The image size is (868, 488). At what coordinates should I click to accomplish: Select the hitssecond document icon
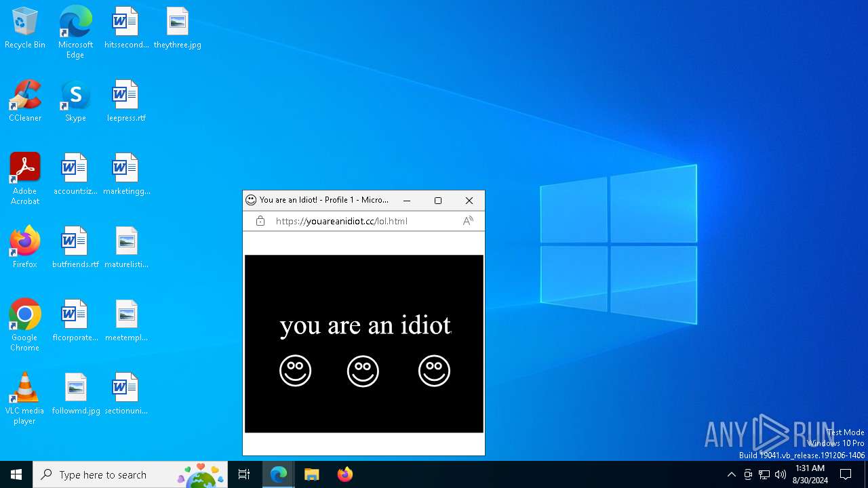[126, 28]
